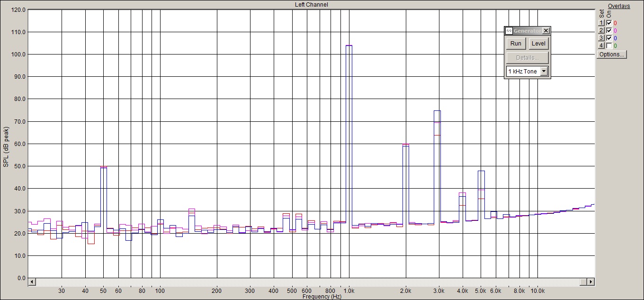Disable the overlay 1 On checkbox
644x300 pixels.
point(609,23)
